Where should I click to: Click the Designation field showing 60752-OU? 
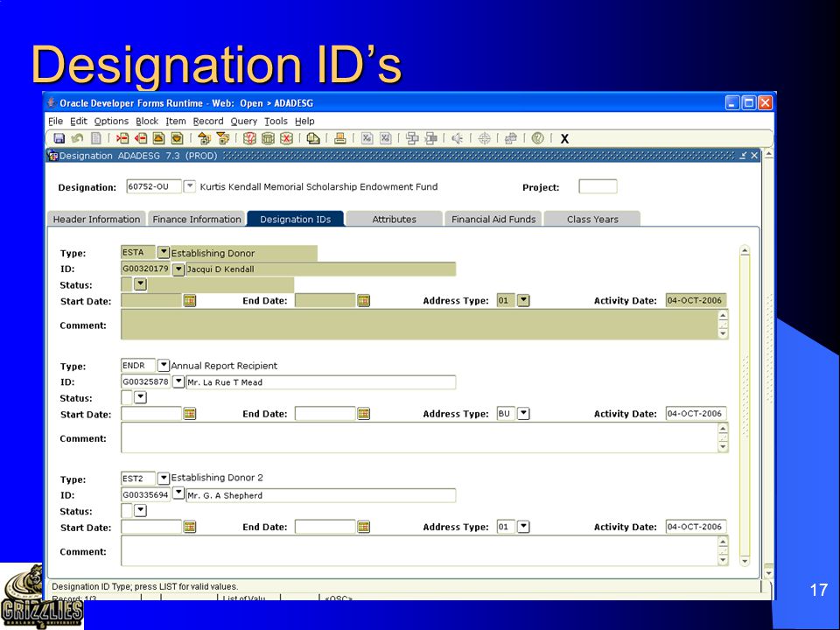154,186
